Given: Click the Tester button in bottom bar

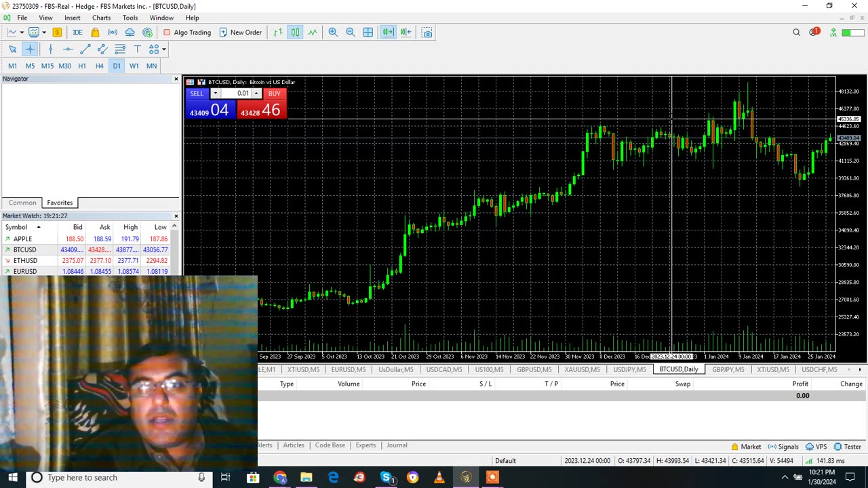Looking at the screenshot, I should tap(848, 447).
